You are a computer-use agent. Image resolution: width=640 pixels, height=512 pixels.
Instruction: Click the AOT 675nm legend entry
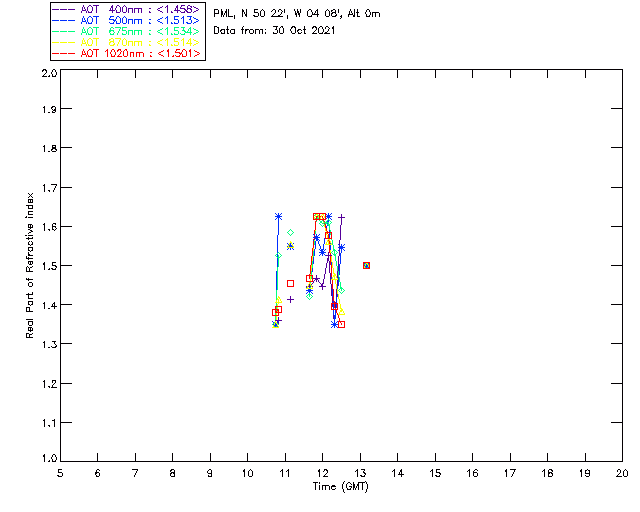pos(126,31)
